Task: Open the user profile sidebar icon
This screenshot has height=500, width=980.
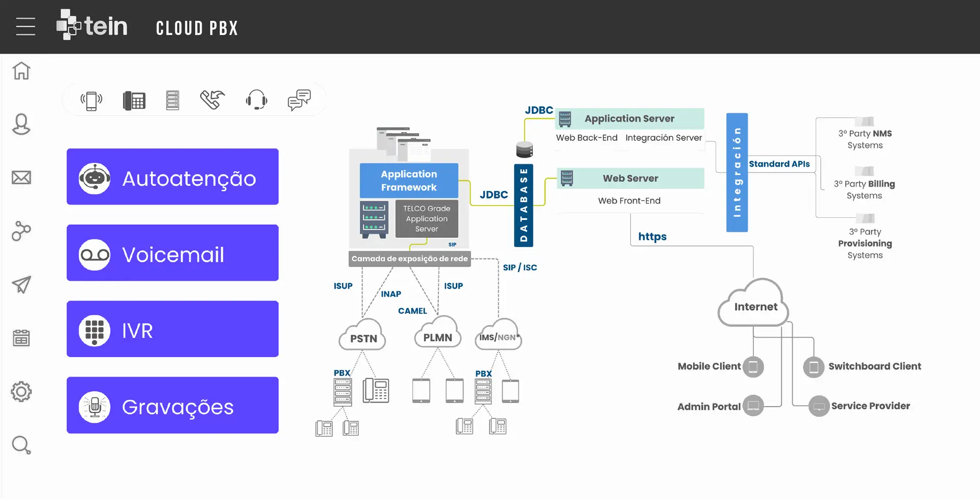Action: (21, 124)
